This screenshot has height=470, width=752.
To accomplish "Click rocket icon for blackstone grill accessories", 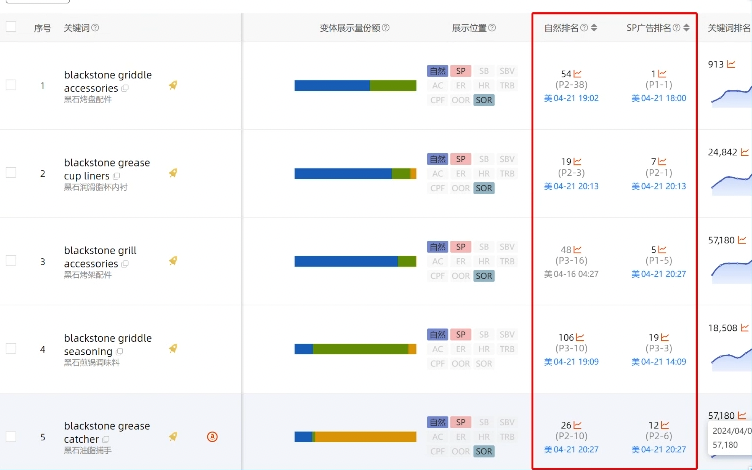I will point(173,261).
